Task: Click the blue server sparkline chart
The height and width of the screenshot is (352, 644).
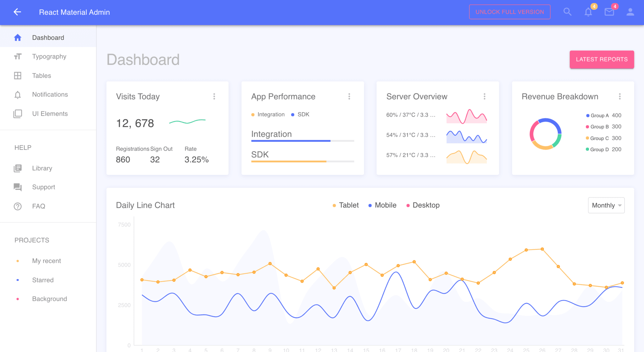Action: coord(467,137)
